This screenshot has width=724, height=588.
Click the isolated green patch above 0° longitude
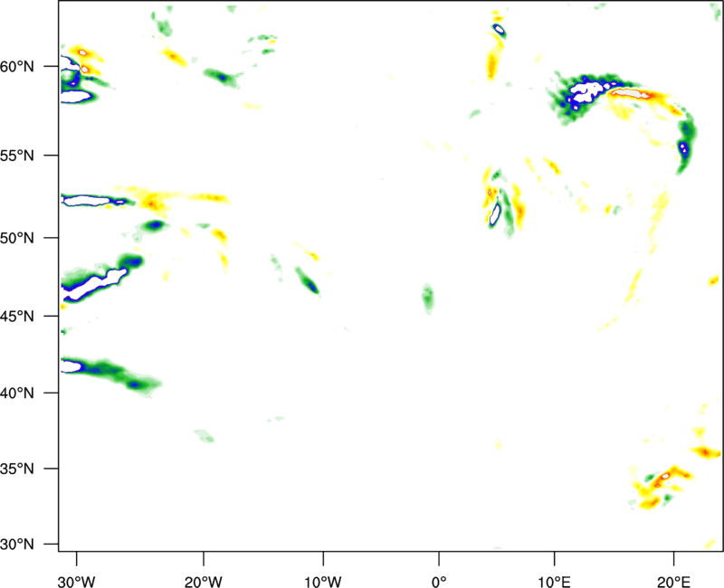click(428, 297)
